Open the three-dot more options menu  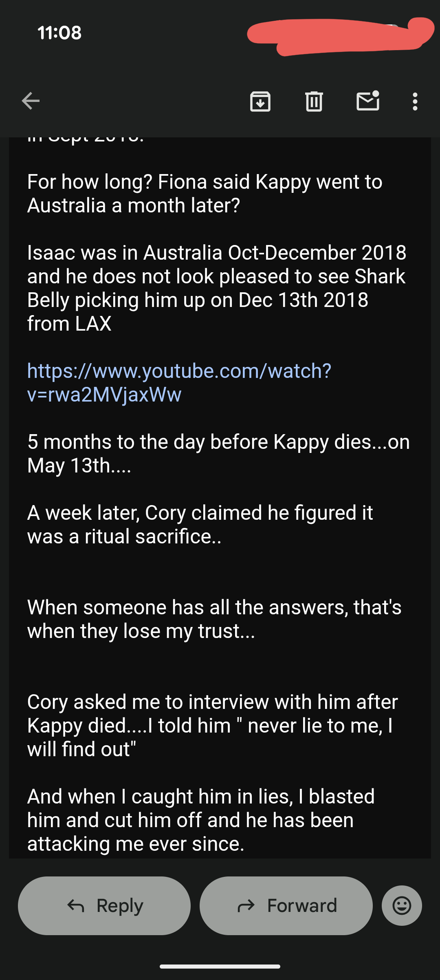(x=415, y=101)
